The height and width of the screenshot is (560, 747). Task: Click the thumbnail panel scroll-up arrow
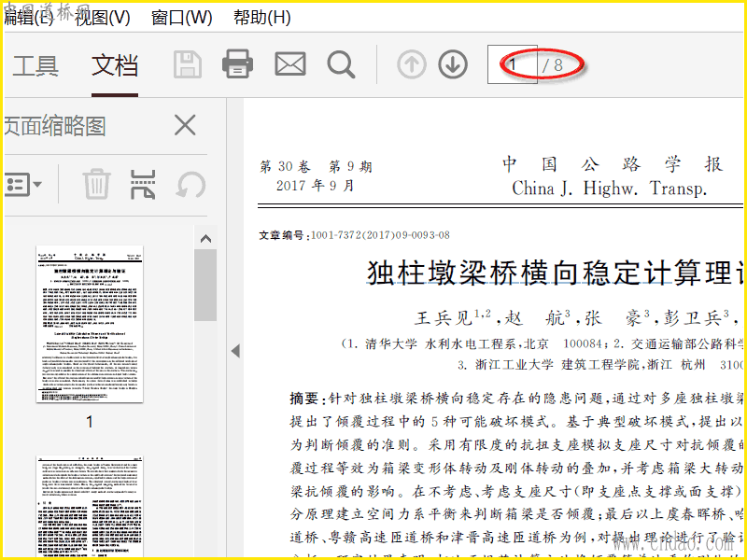click(x=205, y=239)
